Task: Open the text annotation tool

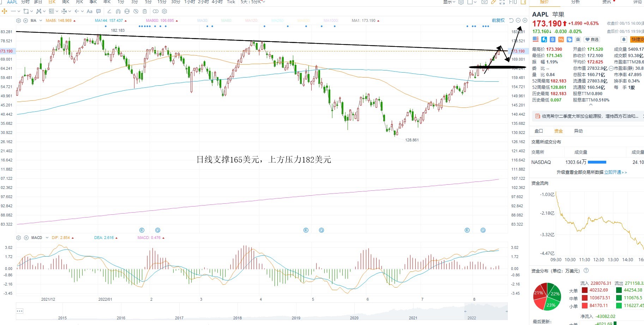Action: pos(90,11)
